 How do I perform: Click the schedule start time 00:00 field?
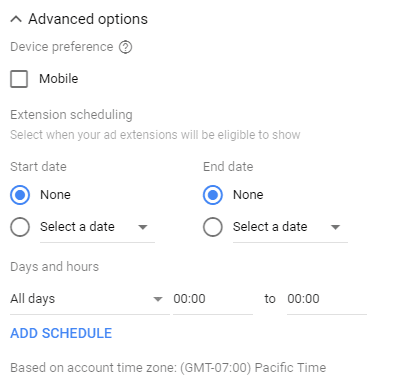coord(213,299)
